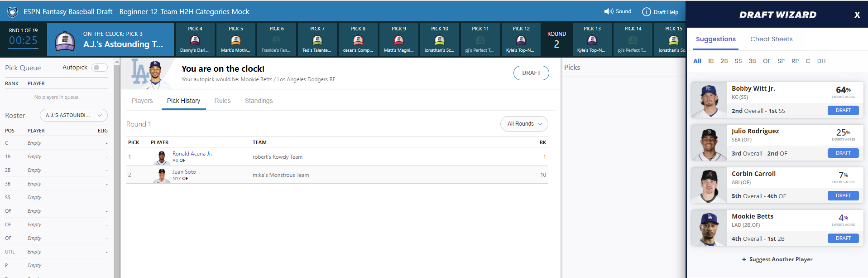This screenshot has width=868, height=278.
Task: Click Pick 5 Mark's team helmet icon
Action: [x=236, y=40]
